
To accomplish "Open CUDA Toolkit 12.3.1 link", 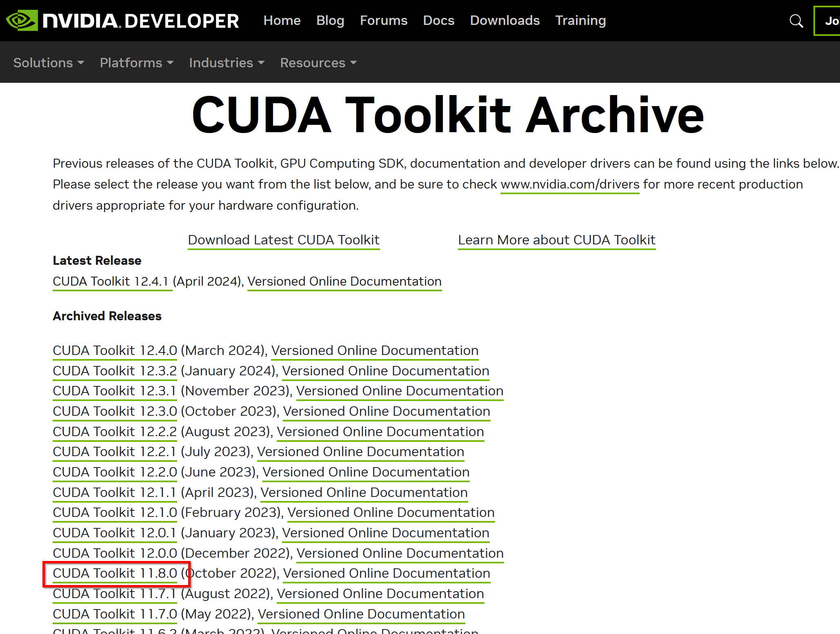I will [115, 391].
